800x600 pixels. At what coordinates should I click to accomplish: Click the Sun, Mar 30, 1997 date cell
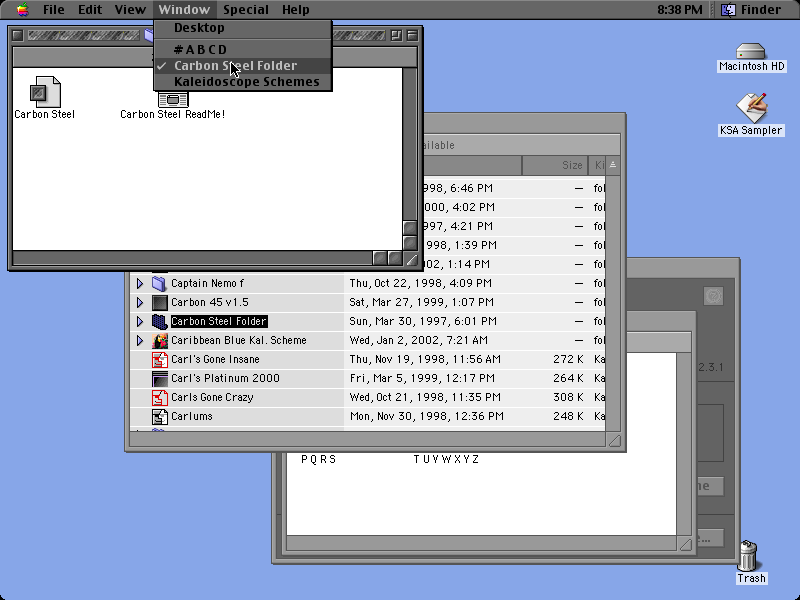pyautogui.click(x=423, y=321)
